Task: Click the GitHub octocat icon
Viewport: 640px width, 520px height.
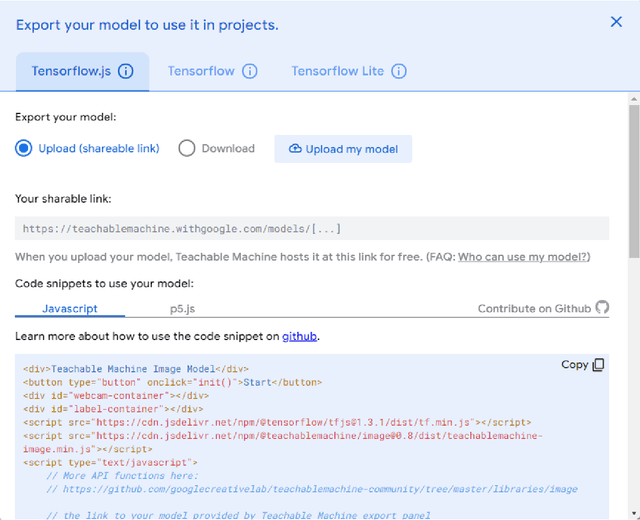Action: [x=602, y=307]
